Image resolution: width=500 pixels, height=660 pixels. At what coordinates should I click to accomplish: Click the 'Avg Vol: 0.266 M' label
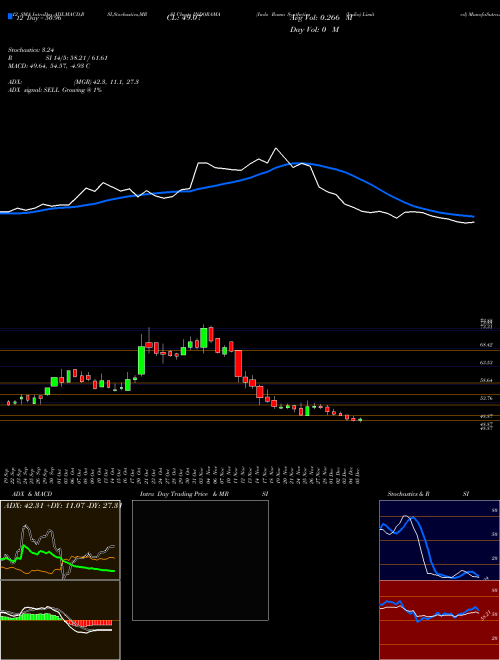[321, 18]
